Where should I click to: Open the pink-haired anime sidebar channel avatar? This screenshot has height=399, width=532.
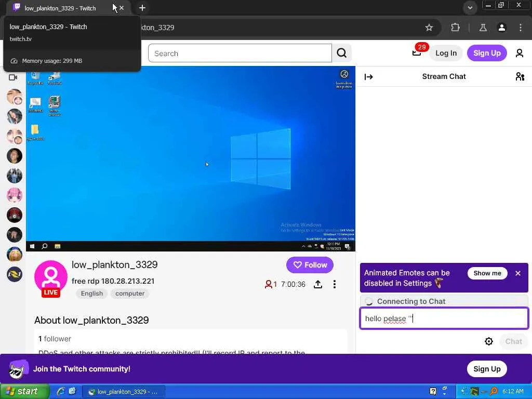(14, 195)
